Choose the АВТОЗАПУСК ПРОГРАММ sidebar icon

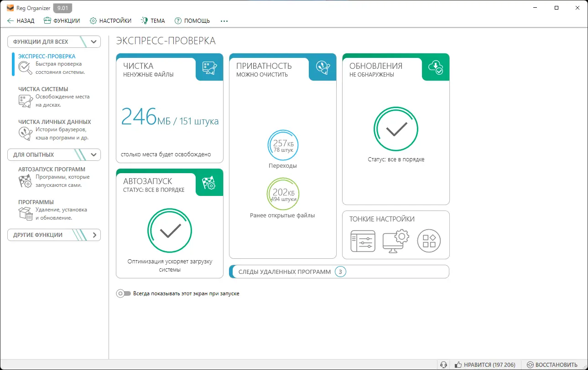click(x=25, y=181)
